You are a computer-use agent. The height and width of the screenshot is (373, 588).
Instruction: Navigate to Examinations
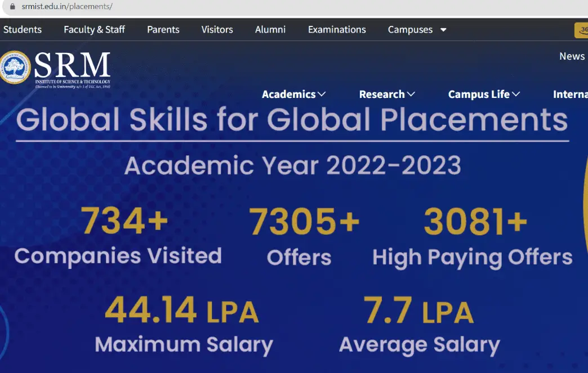click(337, 30)
